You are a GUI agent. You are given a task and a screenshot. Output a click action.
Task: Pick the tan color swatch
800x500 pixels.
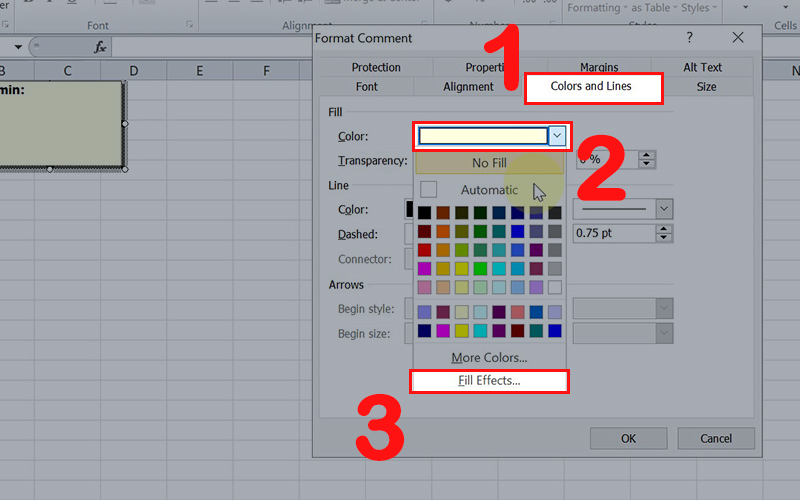point(443,287)
